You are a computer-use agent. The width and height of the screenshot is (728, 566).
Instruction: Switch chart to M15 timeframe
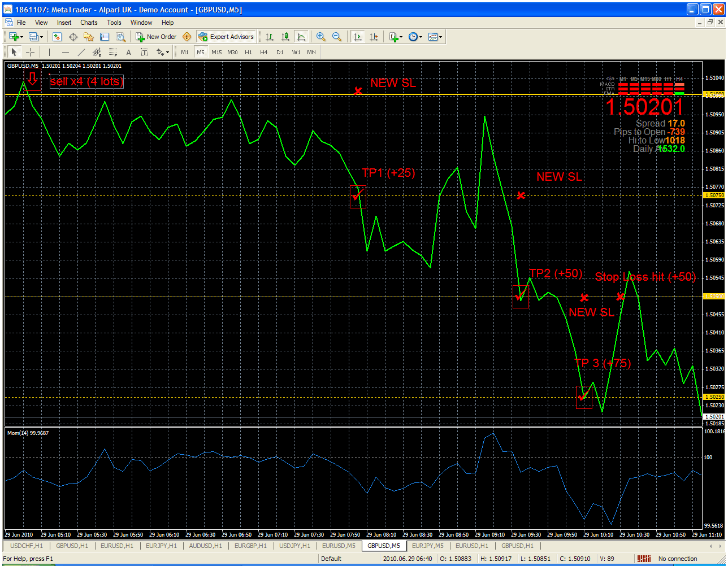tap(216, 52)
